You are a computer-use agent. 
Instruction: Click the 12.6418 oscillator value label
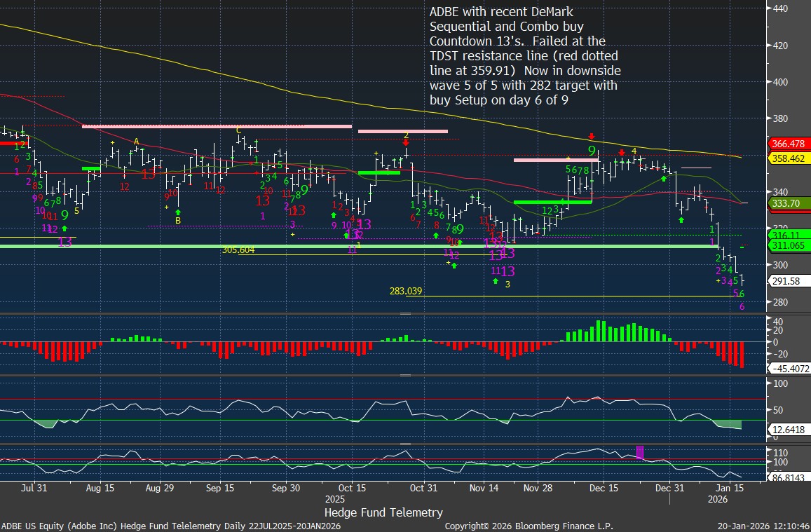[789, 429]
